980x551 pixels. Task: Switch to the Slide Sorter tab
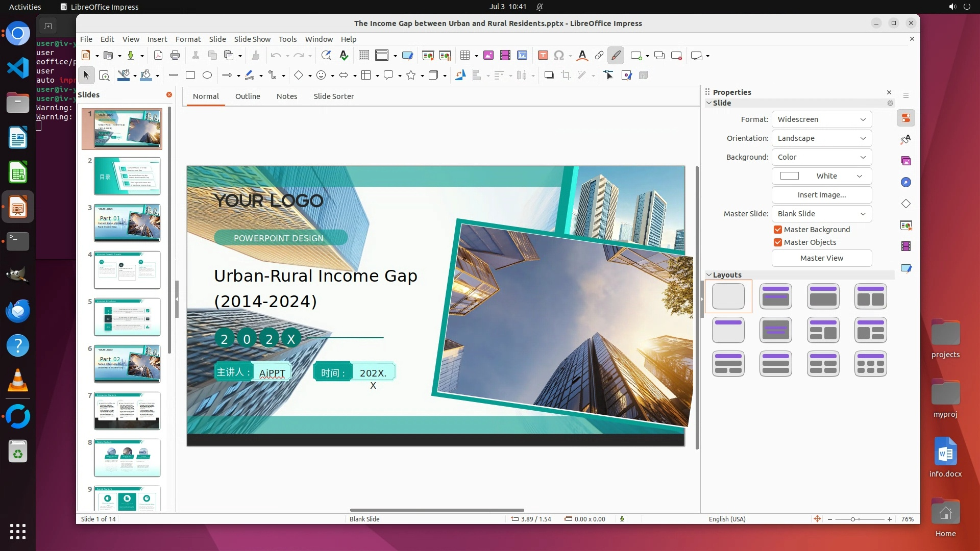click(x=333, y=96)
